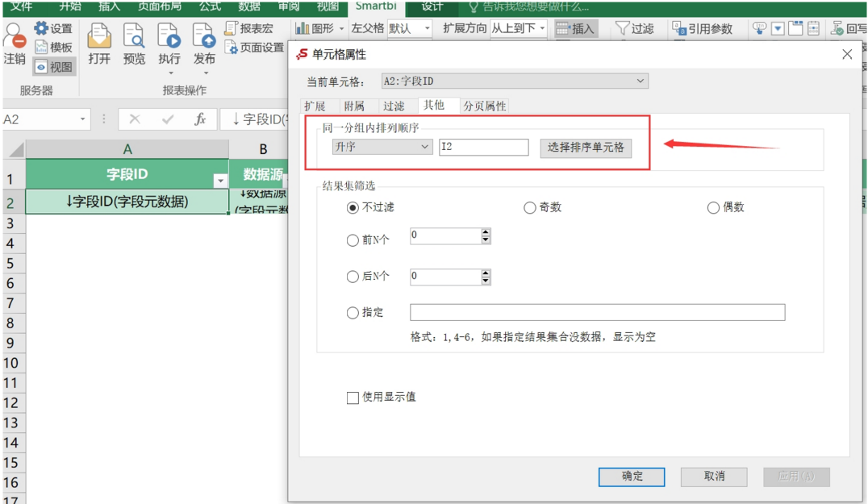
Task: Switch to the 分页属性 tab
Action: 484,106
